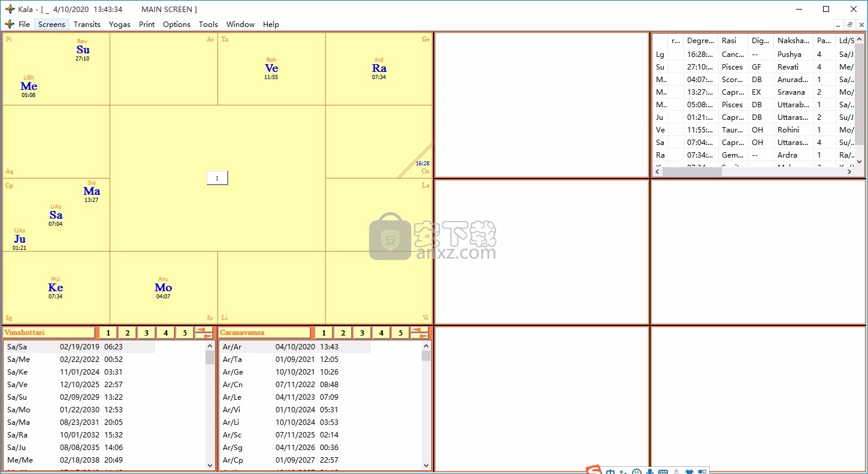868x474 pixels.
Task: Select the Sa/Me dasa row
Action: click(x=80, y=360)
